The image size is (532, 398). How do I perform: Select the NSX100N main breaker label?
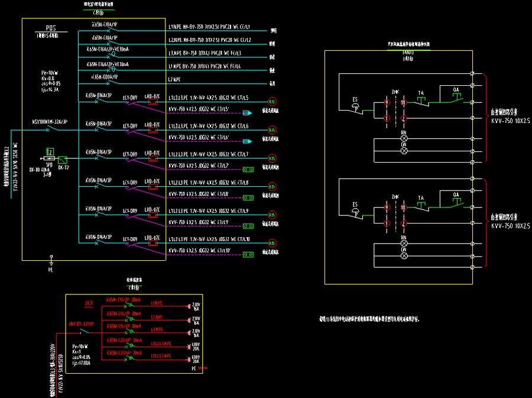pos(50,121)
